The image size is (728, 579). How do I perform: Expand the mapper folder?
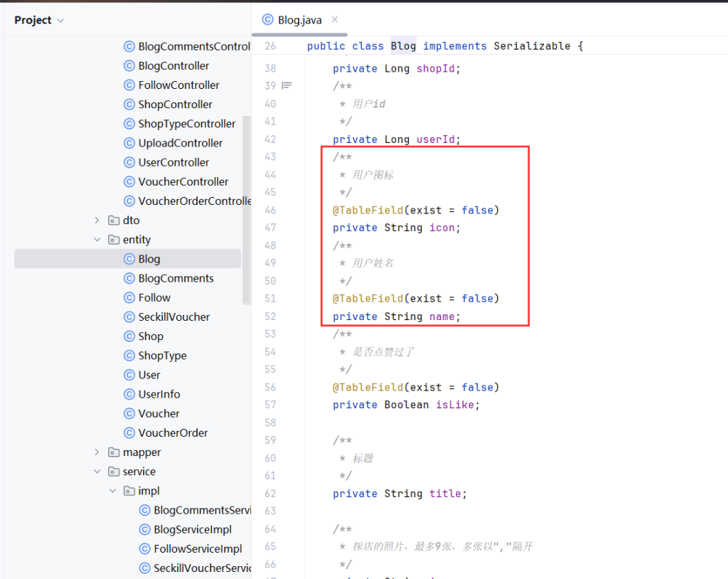pos(97,452)
